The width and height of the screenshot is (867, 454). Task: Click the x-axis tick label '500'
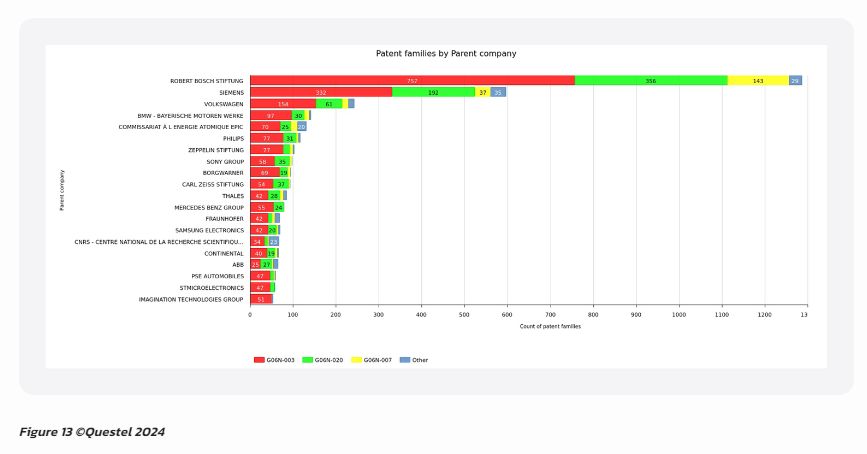tap(464, 315)
